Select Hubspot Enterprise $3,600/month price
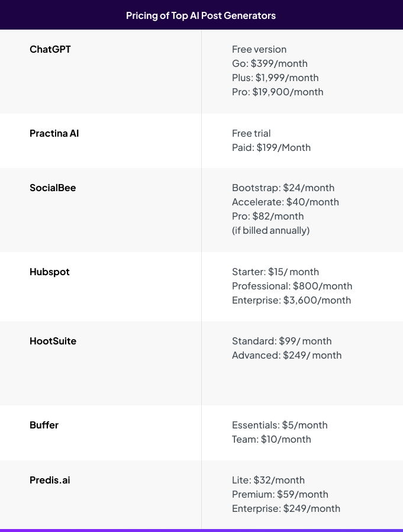The image size is (403, 532). pos(291,301)
